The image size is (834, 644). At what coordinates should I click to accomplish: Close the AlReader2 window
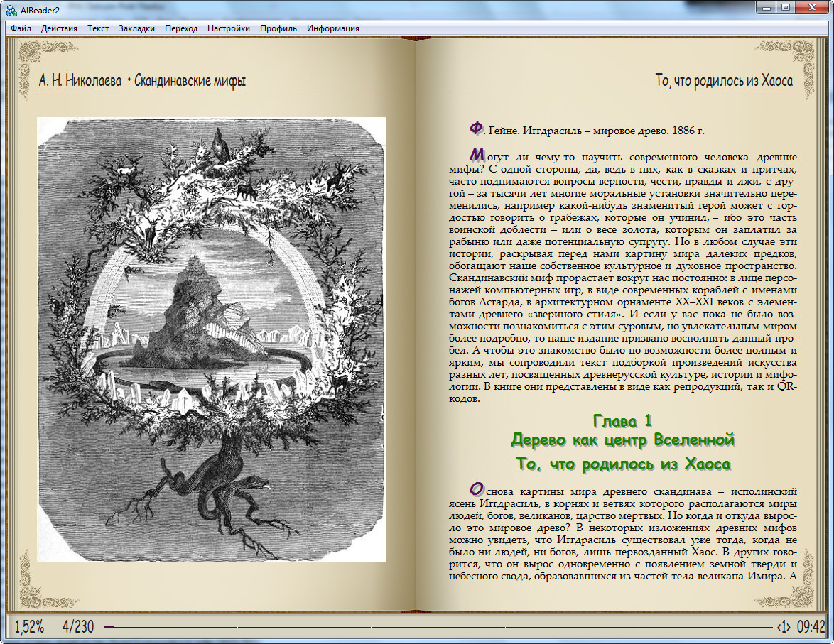click(812, 7)
